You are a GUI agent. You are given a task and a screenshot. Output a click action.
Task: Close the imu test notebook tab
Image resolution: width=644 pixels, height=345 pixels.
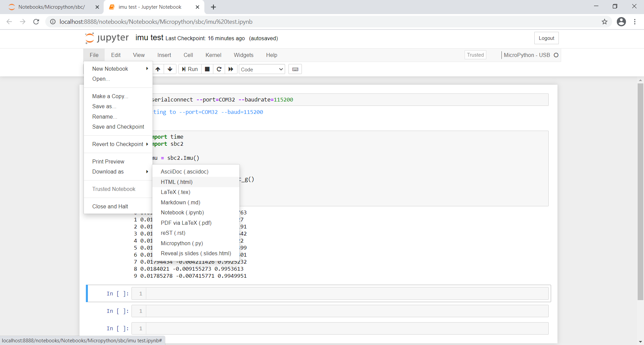click(x=198, y=7)
